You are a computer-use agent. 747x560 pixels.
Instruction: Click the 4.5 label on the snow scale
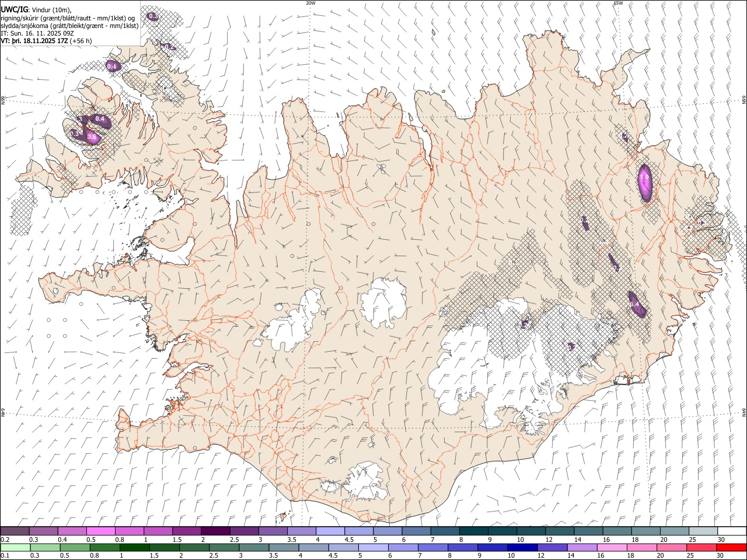point(349,540)
